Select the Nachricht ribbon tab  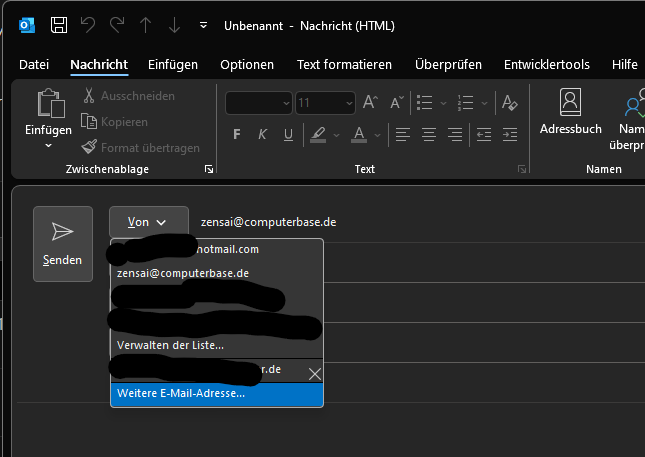(x=99, y=65)
